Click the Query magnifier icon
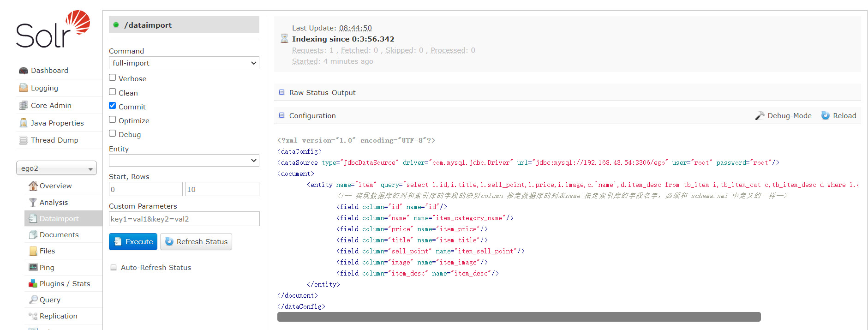This screenshot has width=868, height=330. (x=33, y=300)
